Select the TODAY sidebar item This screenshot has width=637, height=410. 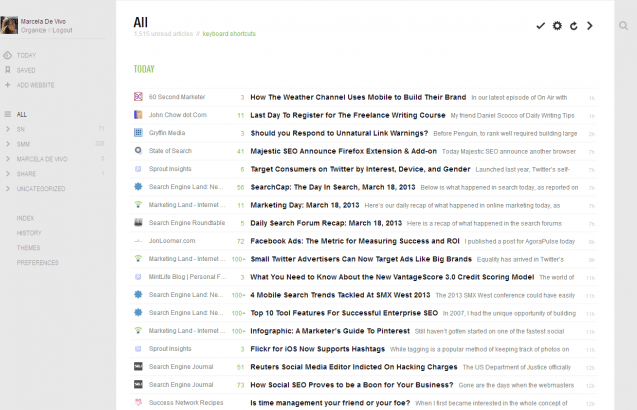click(x=26, y=55)
